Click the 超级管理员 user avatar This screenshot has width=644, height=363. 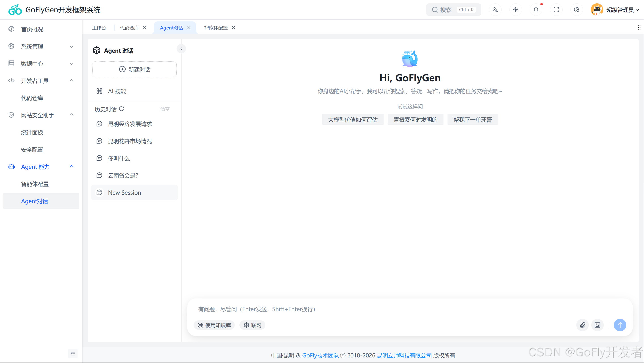pyautogui.click(x=597, y=10)
